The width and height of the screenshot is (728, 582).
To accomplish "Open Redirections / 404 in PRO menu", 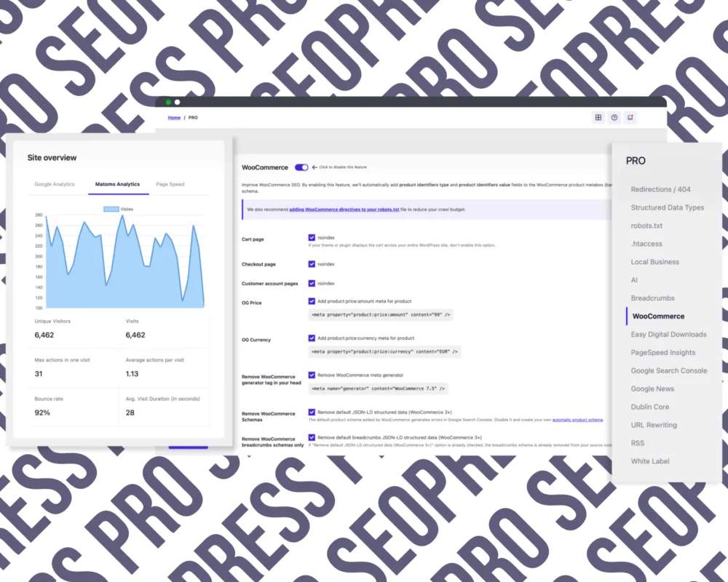I will 661,189.
